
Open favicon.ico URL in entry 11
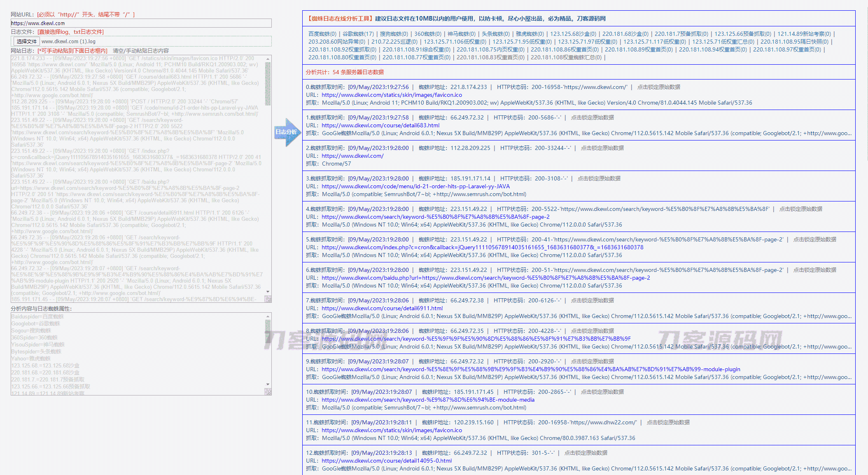coord(391,430)
